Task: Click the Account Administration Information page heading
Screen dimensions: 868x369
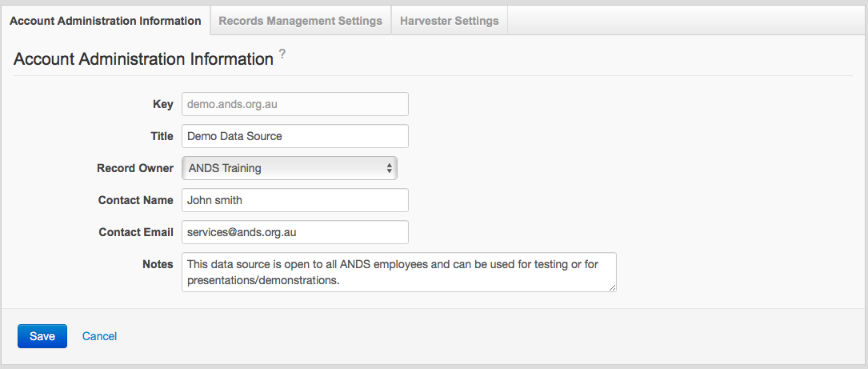Action: coord(144,59)
